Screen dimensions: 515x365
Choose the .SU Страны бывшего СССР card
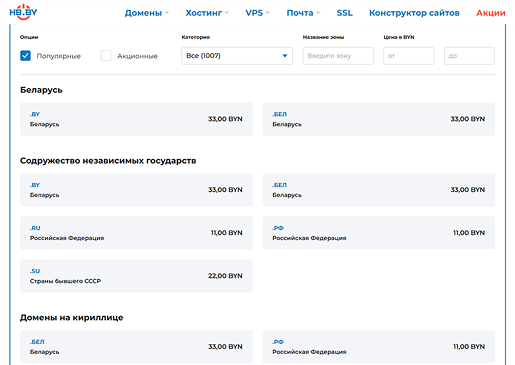136,276
